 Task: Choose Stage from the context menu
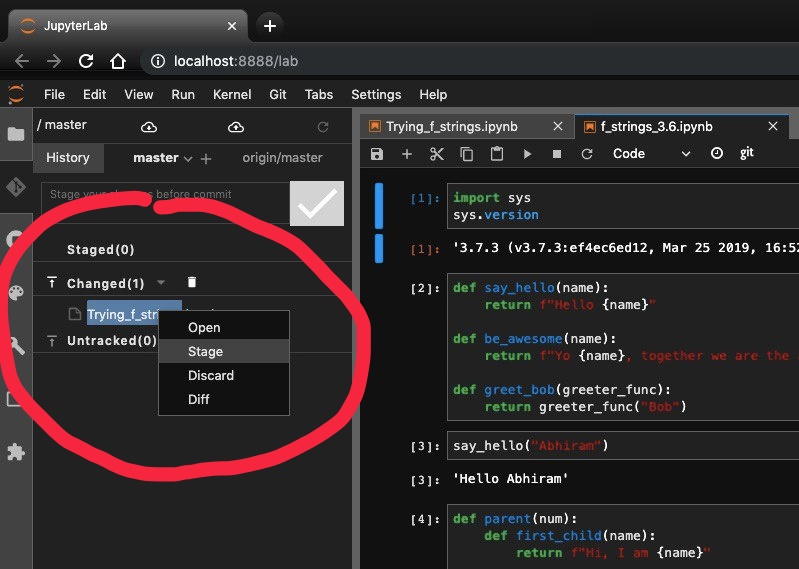pos(206,351)
